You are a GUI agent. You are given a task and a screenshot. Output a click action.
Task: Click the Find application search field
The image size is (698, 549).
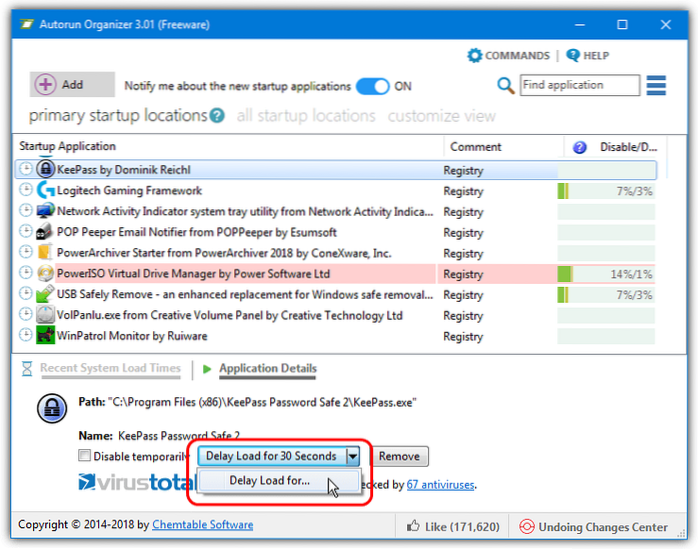(580, 86)
